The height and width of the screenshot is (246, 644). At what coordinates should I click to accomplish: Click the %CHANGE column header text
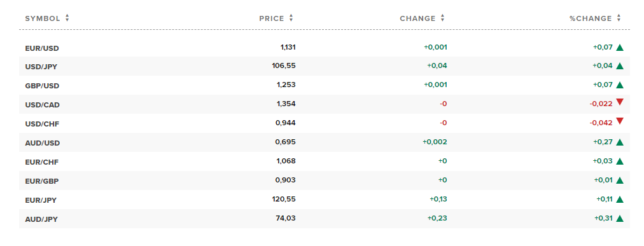click(x=591, y=18)
